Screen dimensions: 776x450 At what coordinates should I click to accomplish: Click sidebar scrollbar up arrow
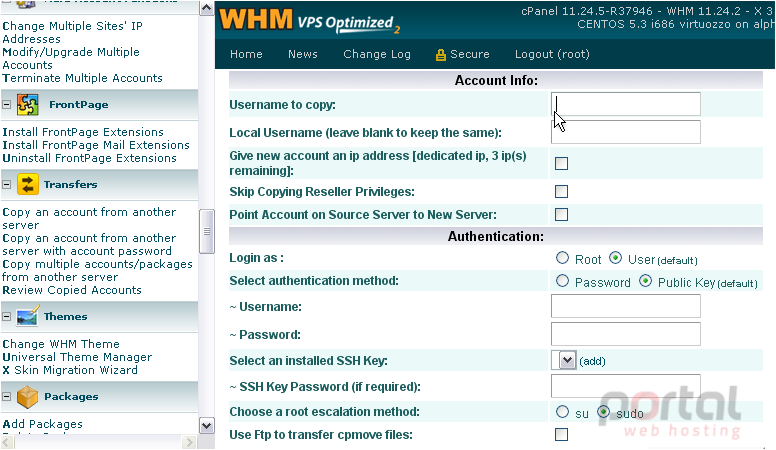[206, 7]
